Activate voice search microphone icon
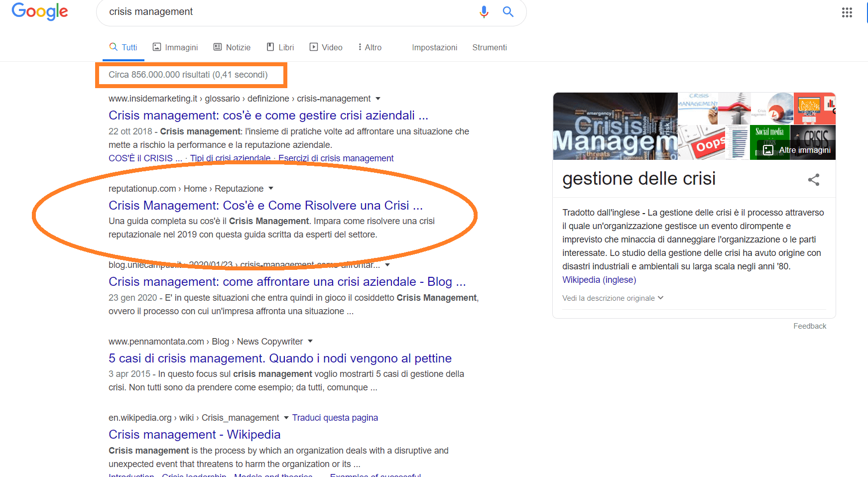Image resolution: width=868 pixels, height=477 pixels. [x=484, y=12]
